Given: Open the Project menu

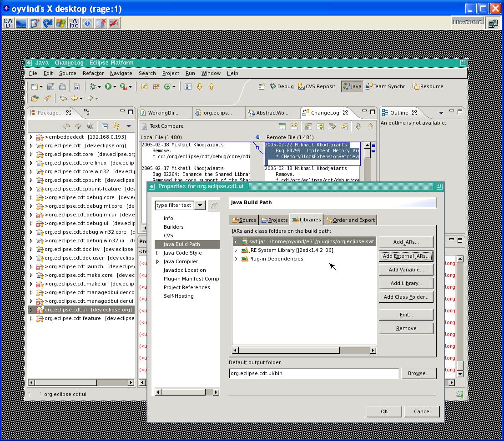Looking at the screenshot, I should 171,73.
